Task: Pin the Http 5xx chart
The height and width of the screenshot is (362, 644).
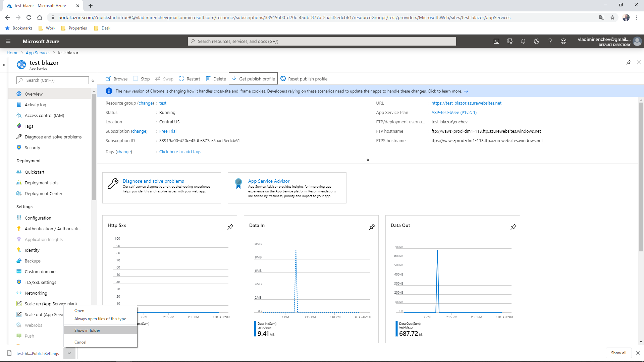Action: (230, 227)
